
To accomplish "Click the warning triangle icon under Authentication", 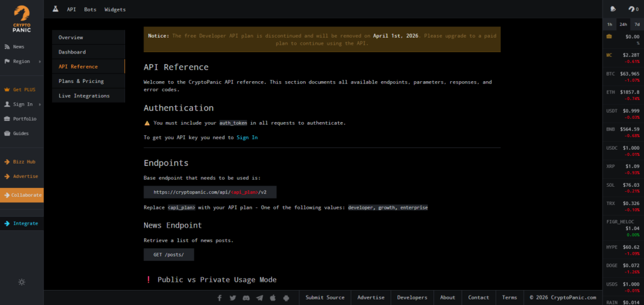I will tap(147, 123).
